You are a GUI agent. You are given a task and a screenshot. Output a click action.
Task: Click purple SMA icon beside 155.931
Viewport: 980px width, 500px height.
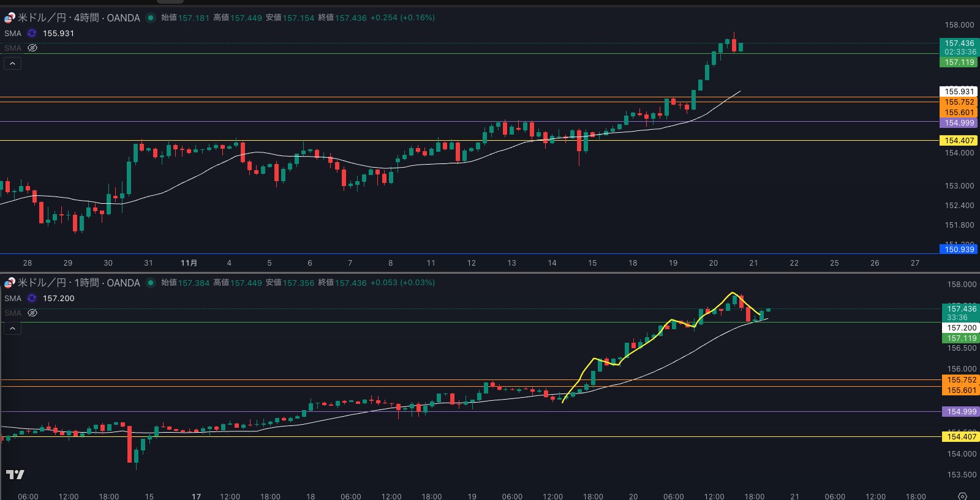coord(32,34)
